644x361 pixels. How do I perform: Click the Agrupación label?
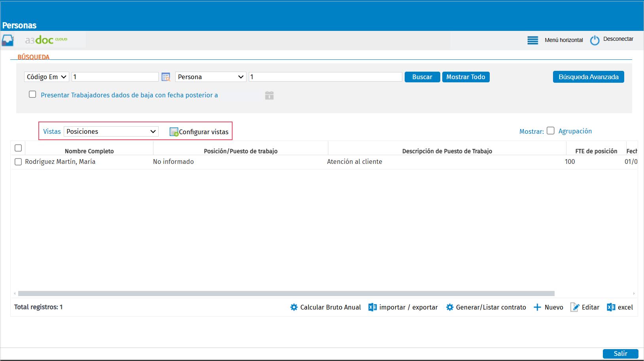coord(575,131)
